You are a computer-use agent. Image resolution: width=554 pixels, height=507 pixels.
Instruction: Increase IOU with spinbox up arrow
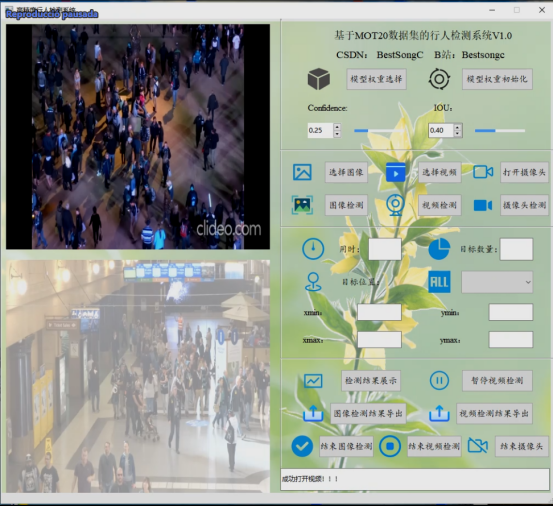[458, 127]
